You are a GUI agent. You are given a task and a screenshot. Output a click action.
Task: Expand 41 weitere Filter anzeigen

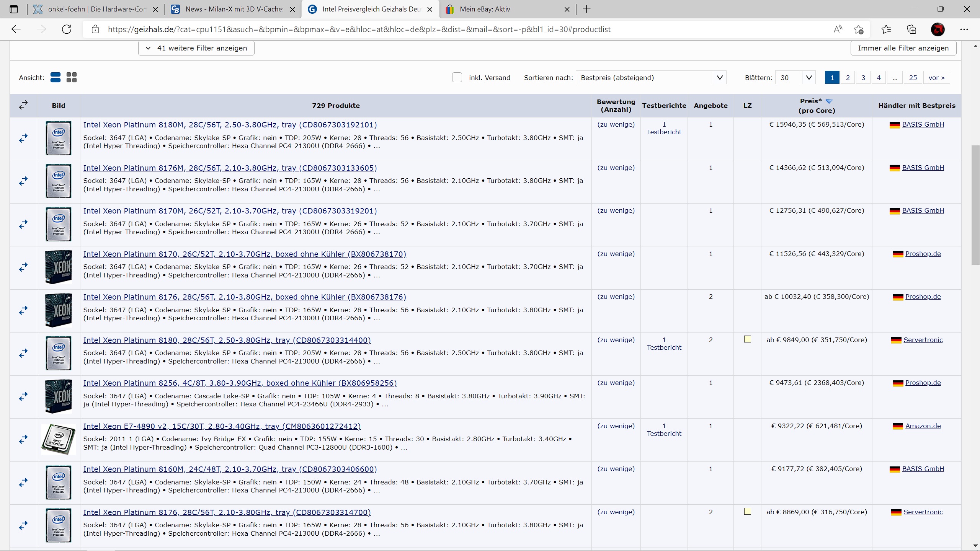[x=196, y=48]
